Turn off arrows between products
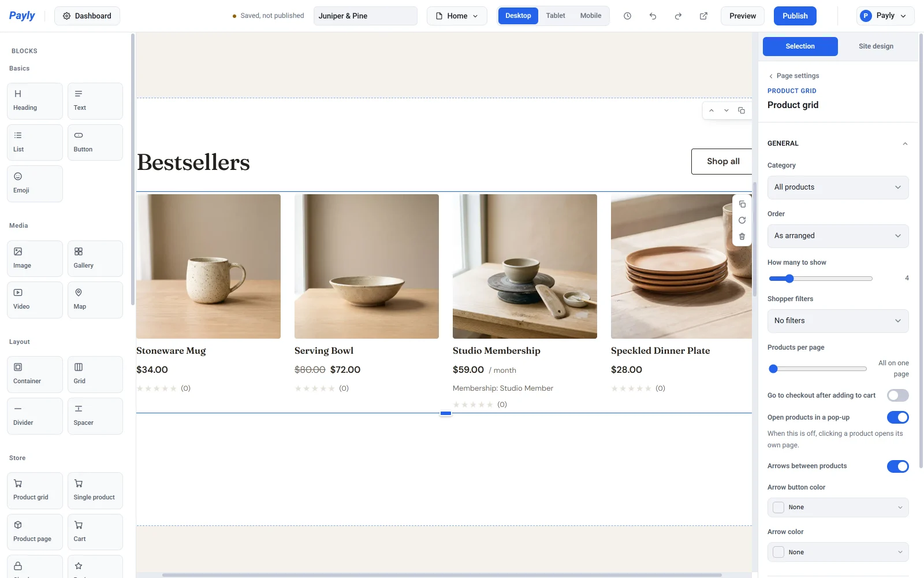This screenshot has height=578, width=924. [x=897, y=466]
